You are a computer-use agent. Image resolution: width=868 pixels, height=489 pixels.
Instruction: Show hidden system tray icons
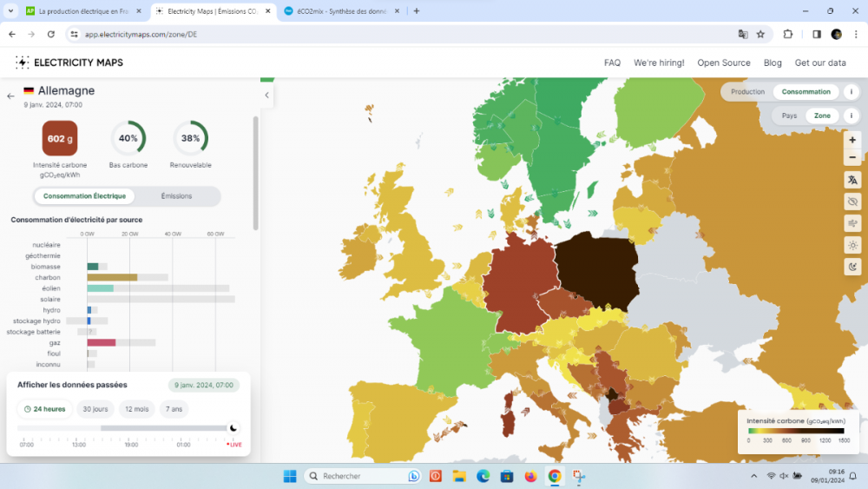(x=753, y=476)
